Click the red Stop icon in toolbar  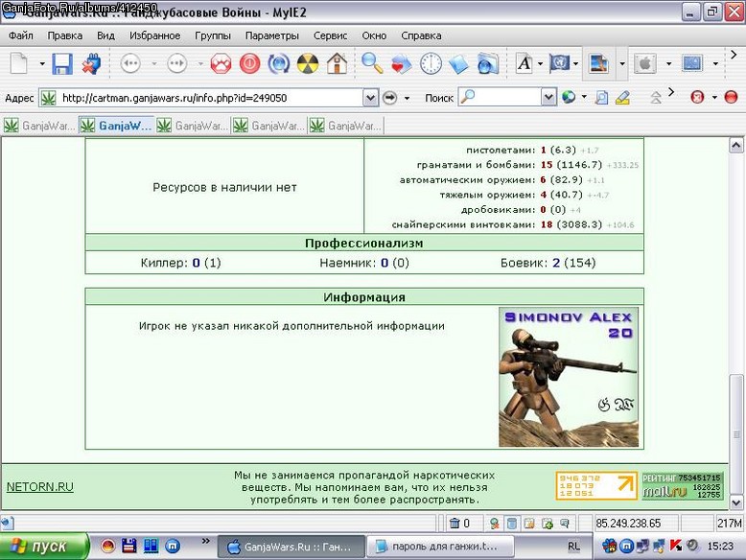click(249, 63)
